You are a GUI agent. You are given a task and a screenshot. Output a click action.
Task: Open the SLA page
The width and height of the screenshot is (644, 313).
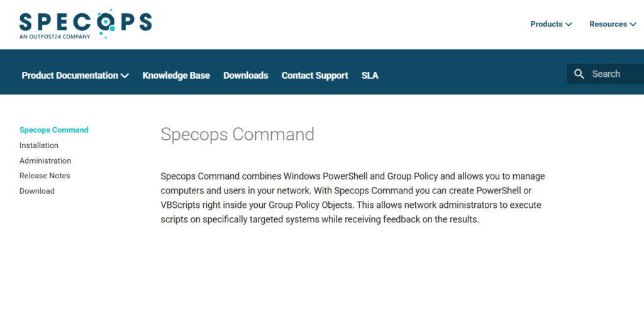pyautogui.click(x=370, y=76)
